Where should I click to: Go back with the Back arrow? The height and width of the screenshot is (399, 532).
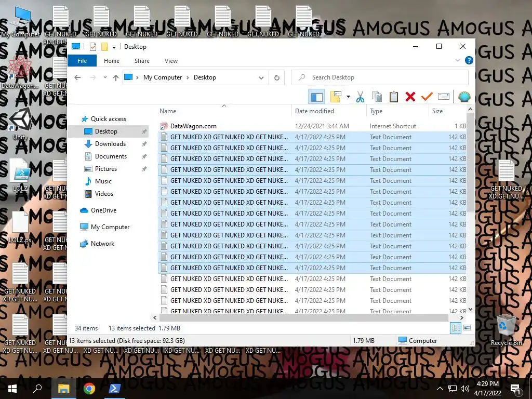77,77
